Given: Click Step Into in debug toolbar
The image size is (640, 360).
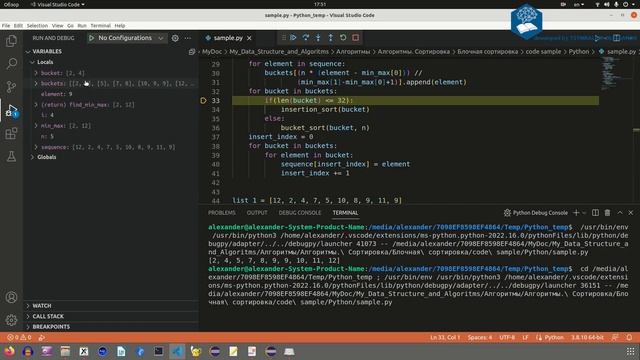Looking at the screenshot, I should click(x=318, y=38).
